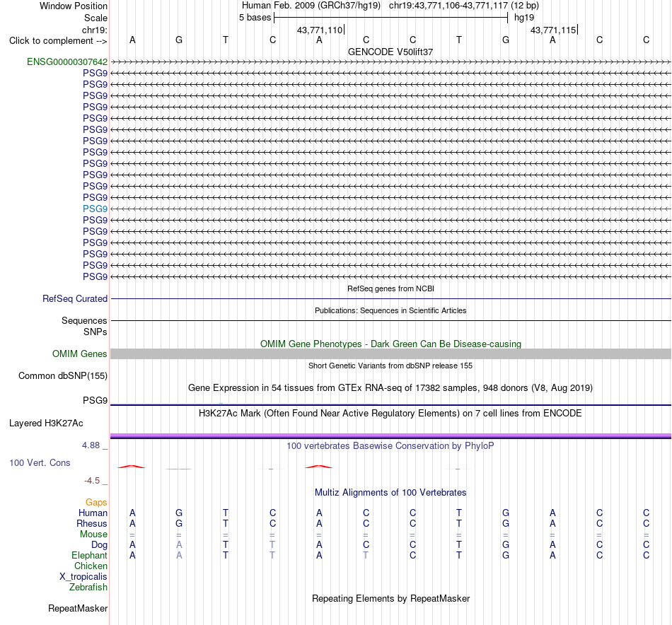Click the hg19 label beside the scale bar
Image resolution: width=672 pixels, height=625 pixels.
(x=524, y=18)
